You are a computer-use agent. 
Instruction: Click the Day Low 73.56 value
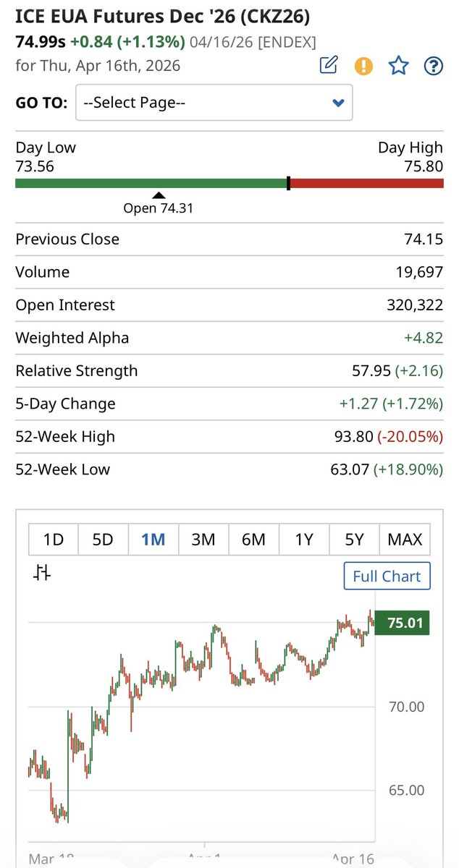coord(35,166)
